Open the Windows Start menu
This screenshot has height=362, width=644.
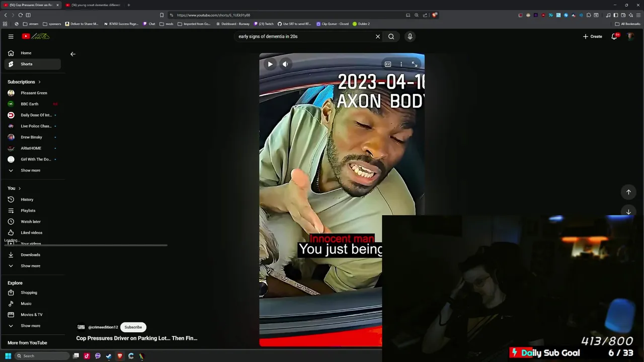pyautogui.click(x=8, y=356)
